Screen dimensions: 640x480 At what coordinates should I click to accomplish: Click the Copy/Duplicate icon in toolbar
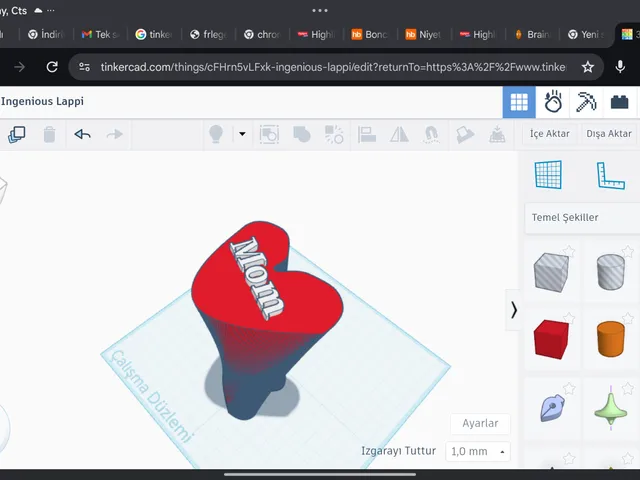(x=17, y=134)
